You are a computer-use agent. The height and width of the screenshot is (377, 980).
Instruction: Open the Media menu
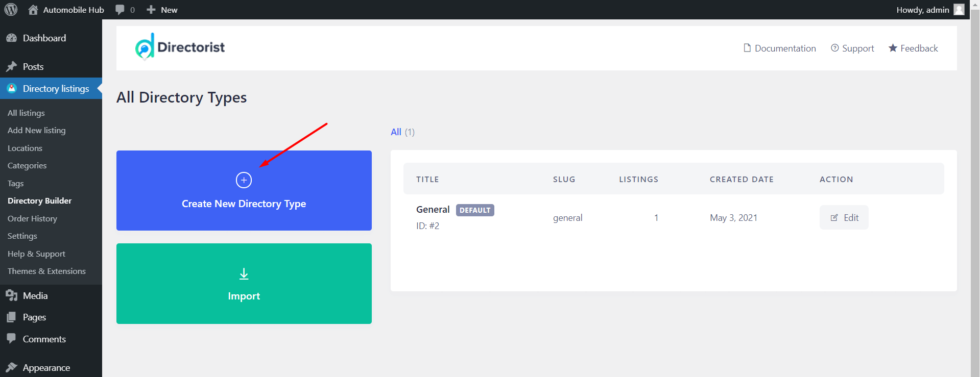pos(51,295)
